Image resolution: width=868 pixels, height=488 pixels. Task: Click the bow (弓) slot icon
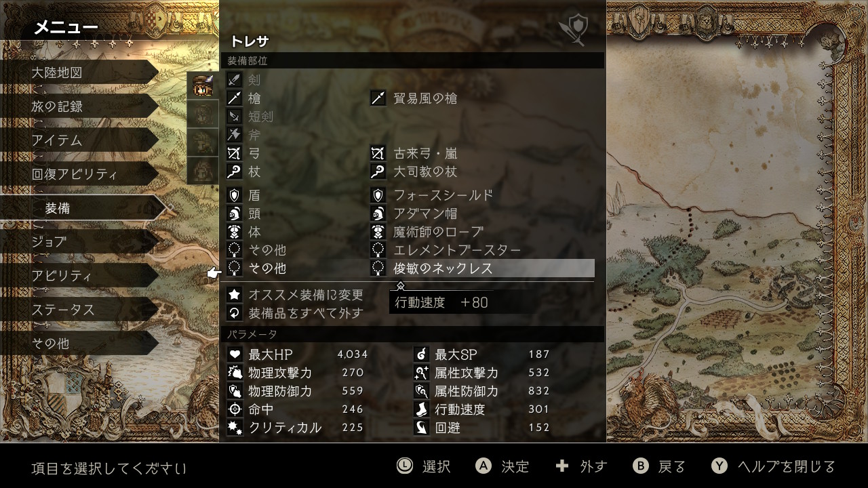(234, 153)
